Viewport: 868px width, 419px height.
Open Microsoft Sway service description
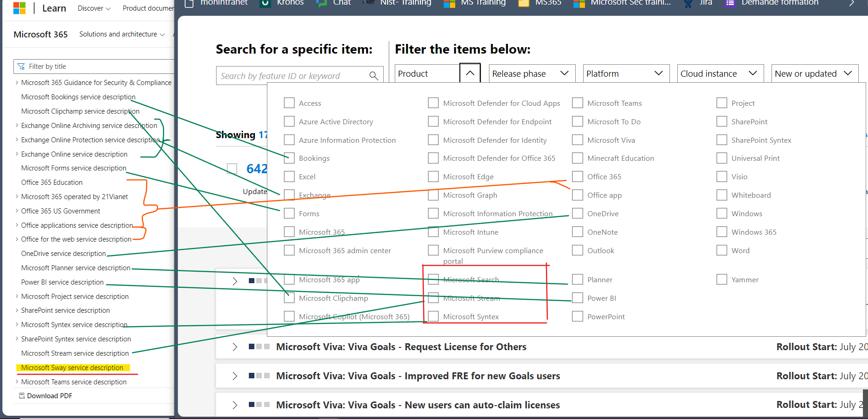point(72,368)
